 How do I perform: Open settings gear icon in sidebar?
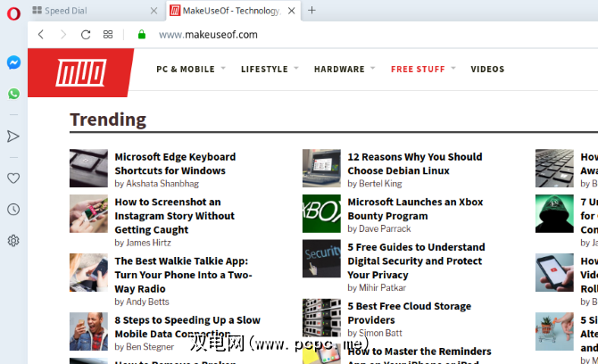pos(13,241)
